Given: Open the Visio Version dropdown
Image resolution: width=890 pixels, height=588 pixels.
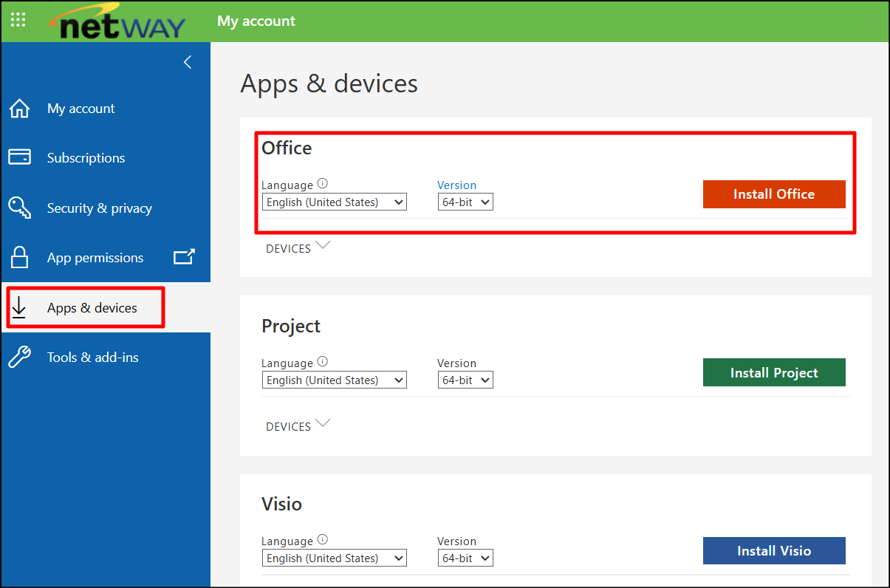Looking at the screenshot, I should coord(465,558).
